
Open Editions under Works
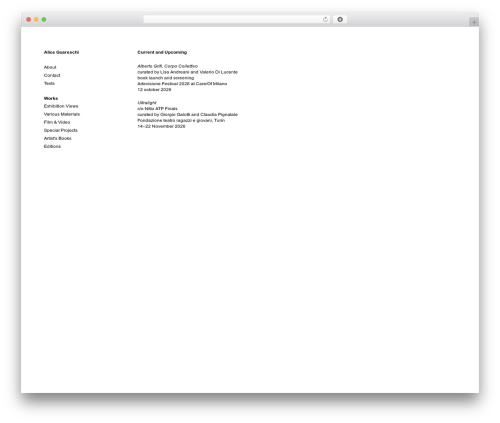(52, 146)
